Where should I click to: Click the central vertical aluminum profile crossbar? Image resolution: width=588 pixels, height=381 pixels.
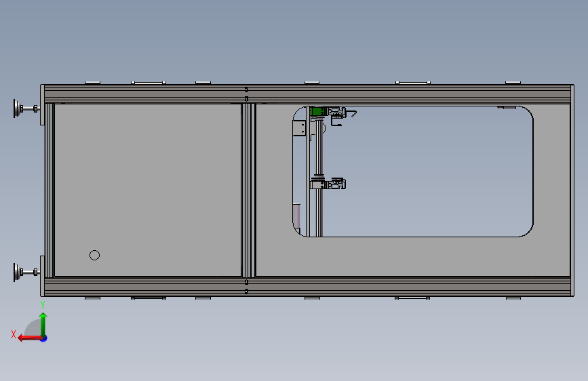pos(248,190)
